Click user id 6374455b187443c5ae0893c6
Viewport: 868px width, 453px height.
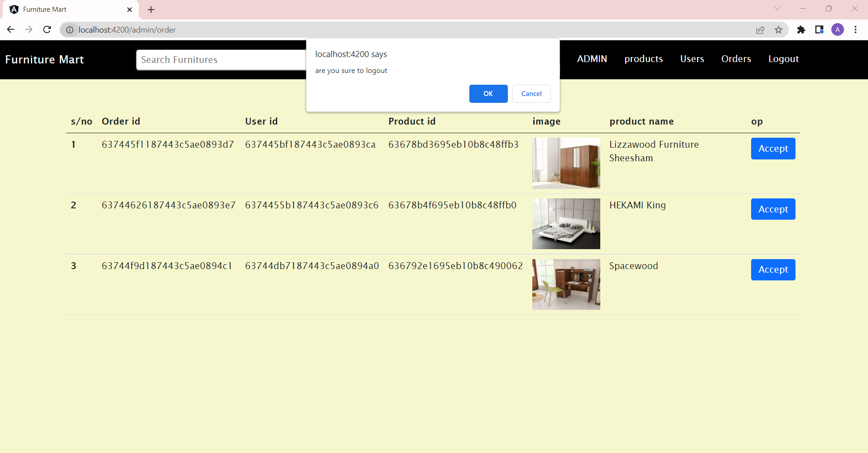click(x=312, y=205)
